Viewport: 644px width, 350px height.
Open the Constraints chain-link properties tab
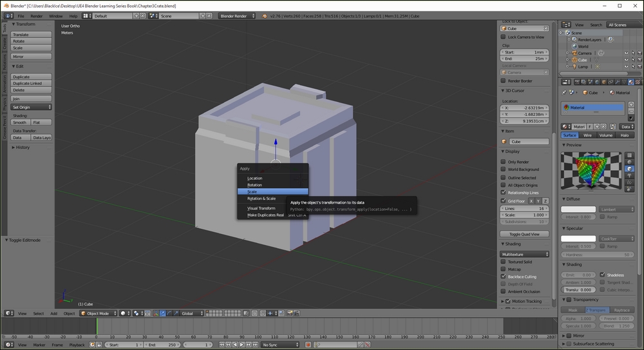point(611,82)
